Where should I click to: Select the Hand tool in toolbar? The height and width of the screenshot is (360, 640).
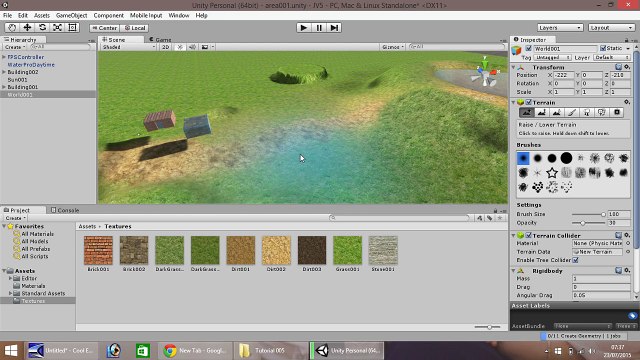coord(12,28)
